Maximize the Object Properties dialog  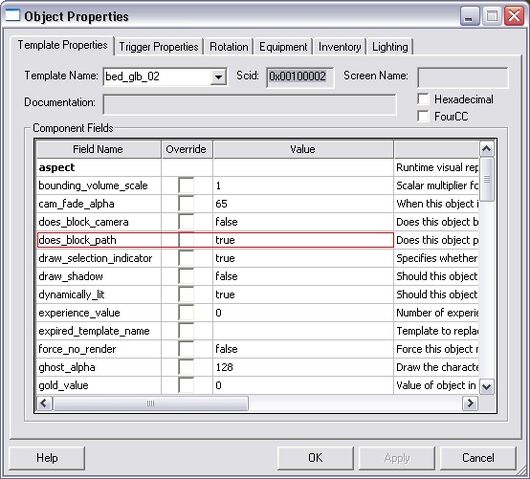[492, 16]
